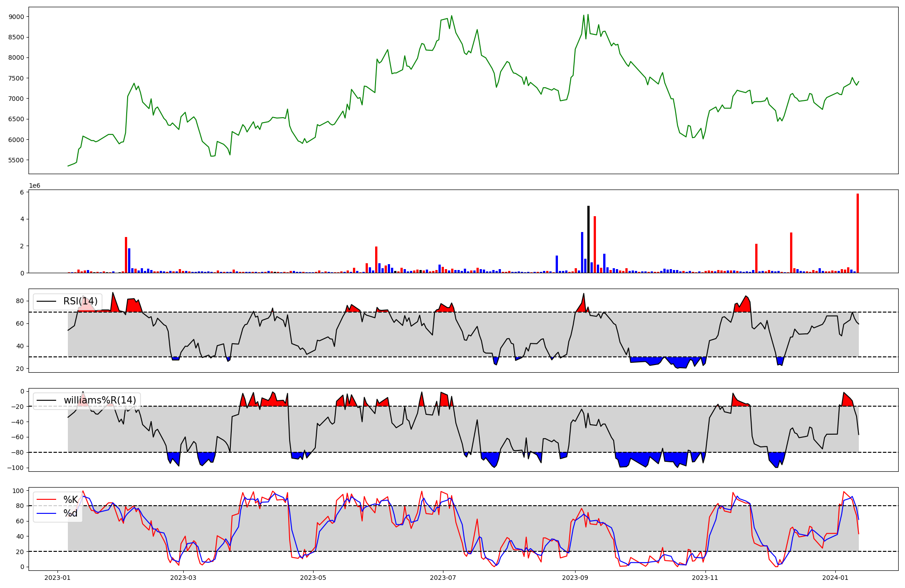
Task: Click the 6 tick on the volume axis
Action: pos(22,192)
